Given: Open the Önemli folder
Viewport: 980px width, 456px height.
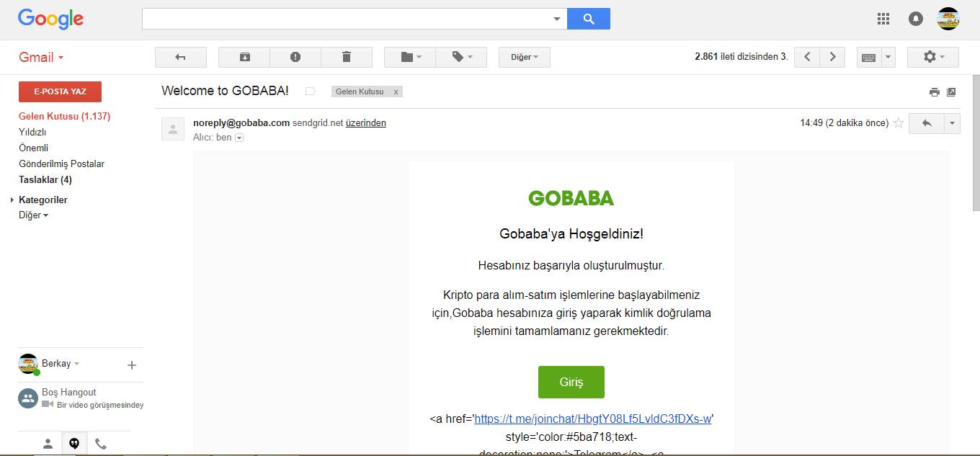Looking at the screenshot, I should pyautogui.click(x=33, y=148).
